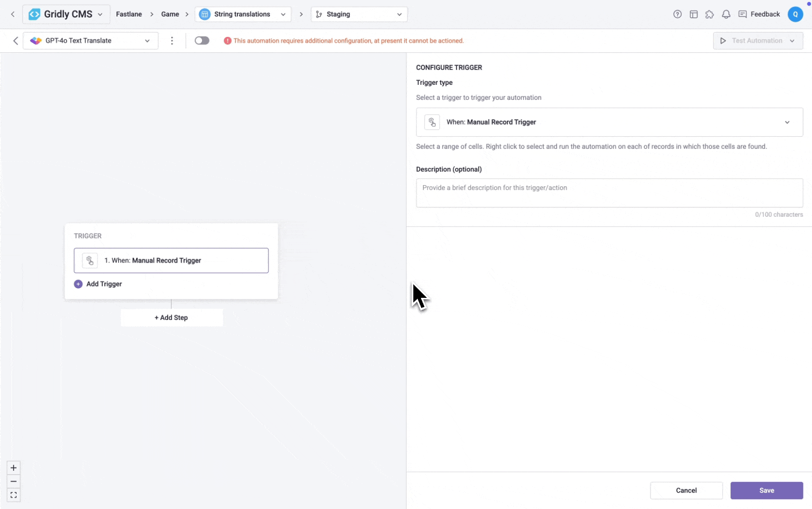The image size is (812, 509).
Task: Enable the automation toggle switch
Action: point(202,41)
